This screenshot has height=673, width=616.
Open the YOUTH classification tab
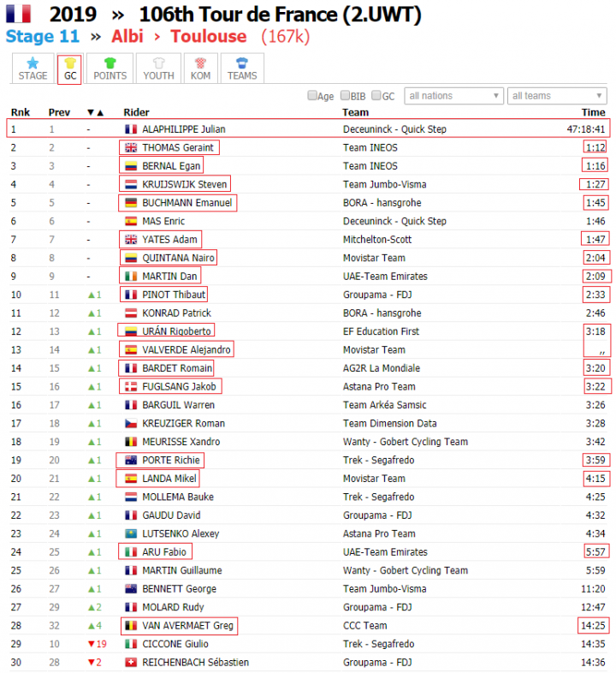158,68
